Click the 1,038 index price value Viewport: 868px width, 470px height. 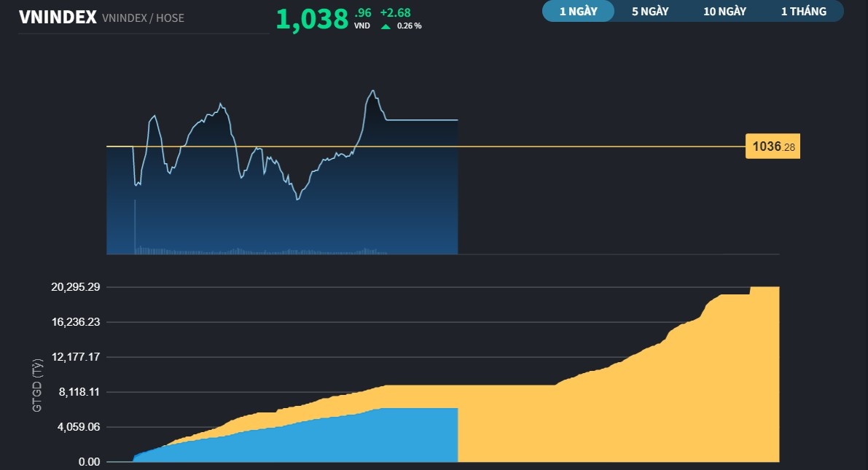coord(312,20)
